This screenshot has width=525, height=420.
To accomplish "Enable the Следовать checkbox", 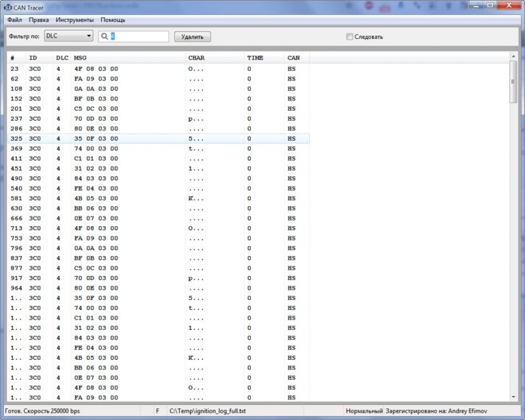I will point(349,37).
